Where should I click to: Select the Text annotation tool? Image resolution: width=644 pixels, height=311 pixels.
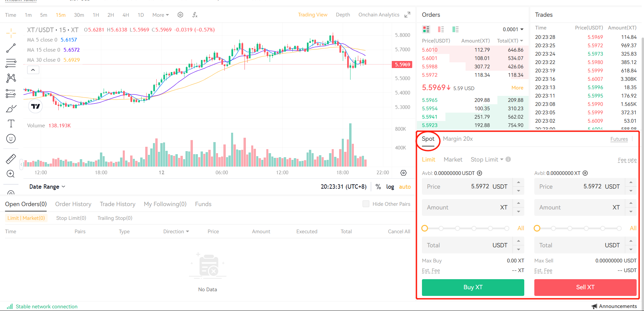(x=11, y=124)
